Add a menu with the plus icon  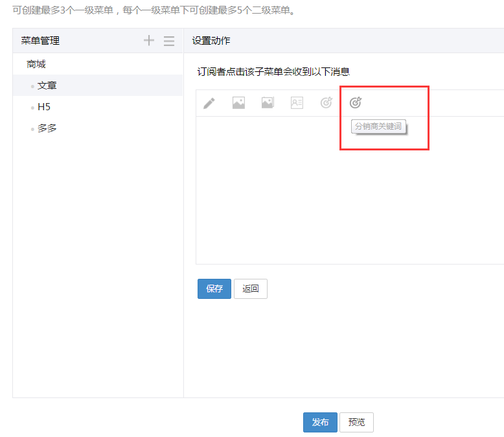coord(149,41)
